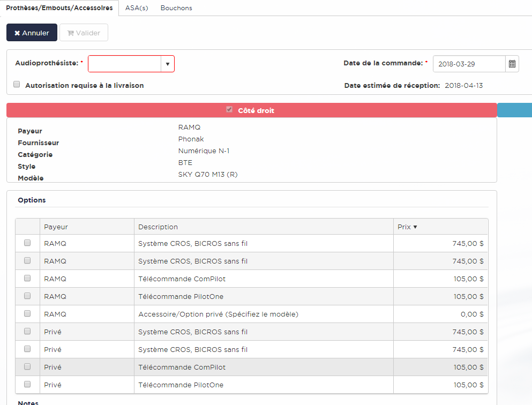Sort options by Prix column header
The height and width of the screenshot is (405, 532).
click(x=407, y=227)
